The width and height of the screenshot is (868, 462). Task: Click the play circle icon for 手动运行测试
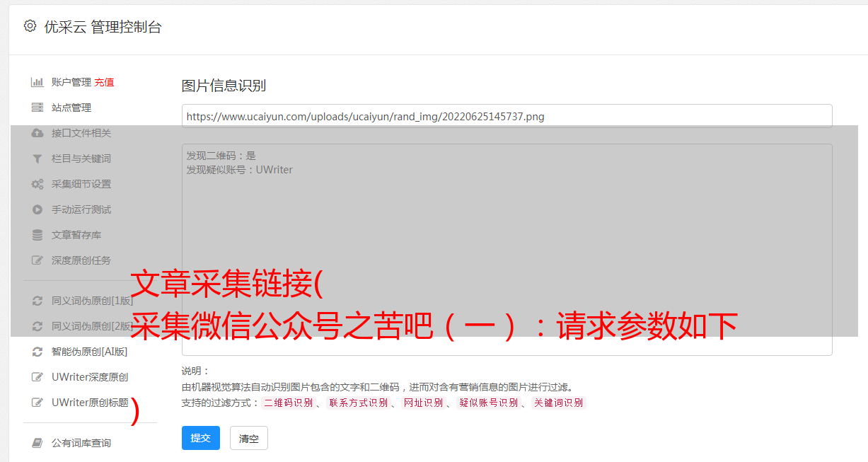pyautogui.click(x=37, y=209)
